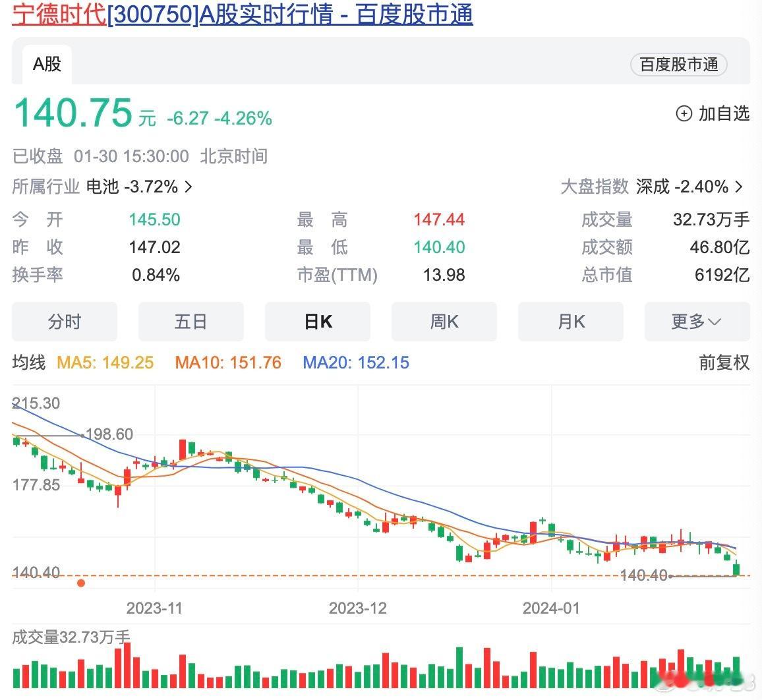This screenshot has height=700, width=762.
Task: Add stock via 加自选 label
Action: (x=724, y=114)
